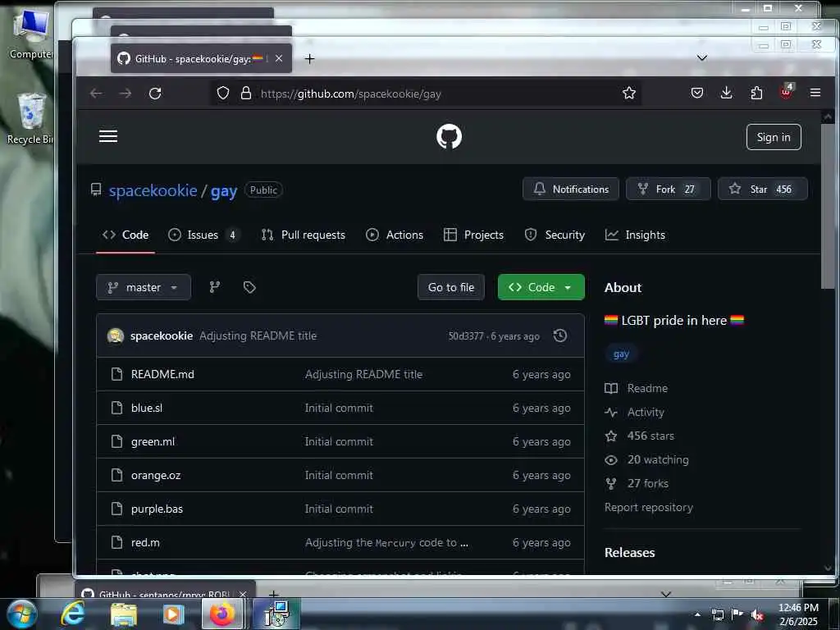Fork the repository with Fork button
The height and width of the screenshot is (630, 840).
tap(668, 189)
